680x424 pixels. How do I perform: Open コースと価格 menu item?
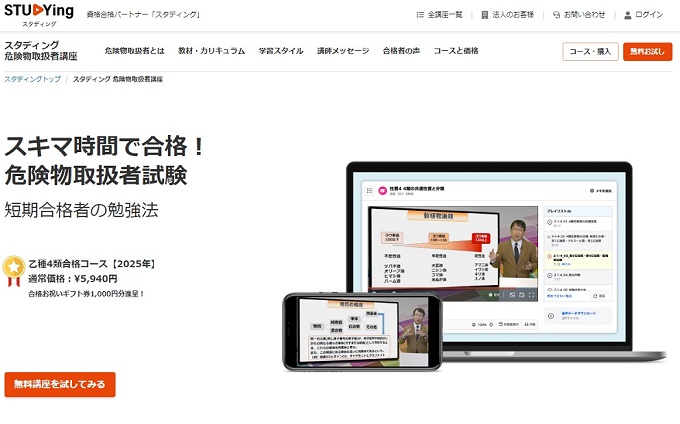point(456,51)
